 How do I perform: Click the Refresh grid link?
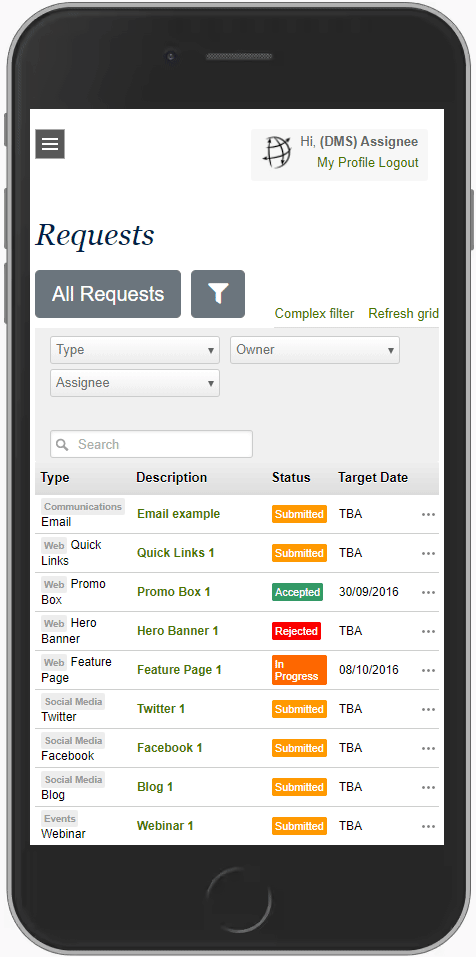[403, 314]
